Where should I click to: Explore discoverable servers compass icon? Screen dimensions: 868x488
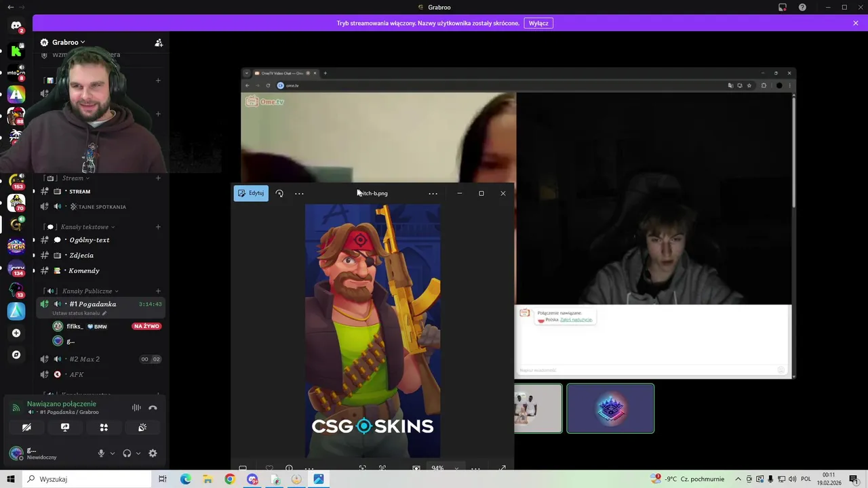(x=16, y=354)
